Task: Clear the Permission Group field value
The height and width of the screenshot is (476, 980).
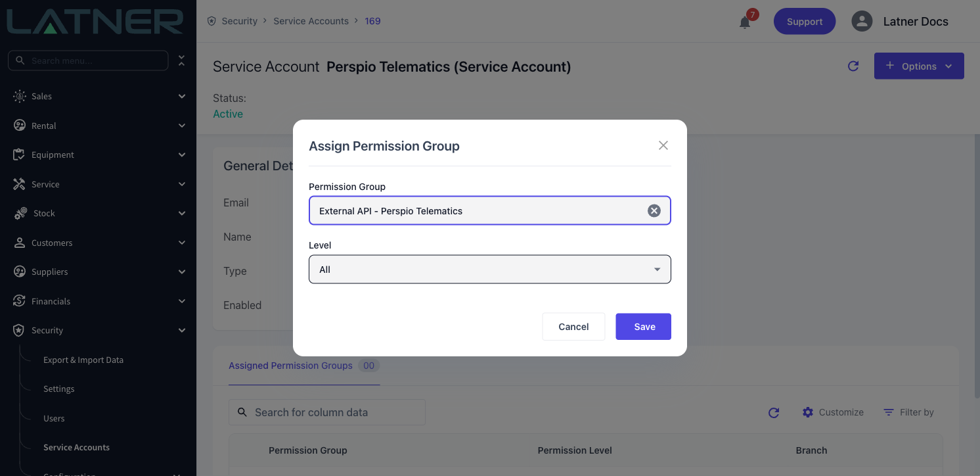Action: point(654,210)
